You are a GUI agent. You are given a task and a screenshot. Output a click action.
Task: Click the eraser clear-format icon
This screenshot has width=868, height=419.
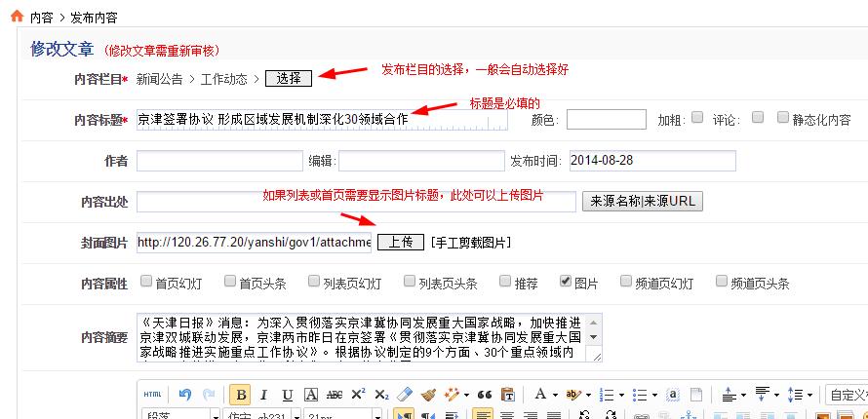point(406,395)
